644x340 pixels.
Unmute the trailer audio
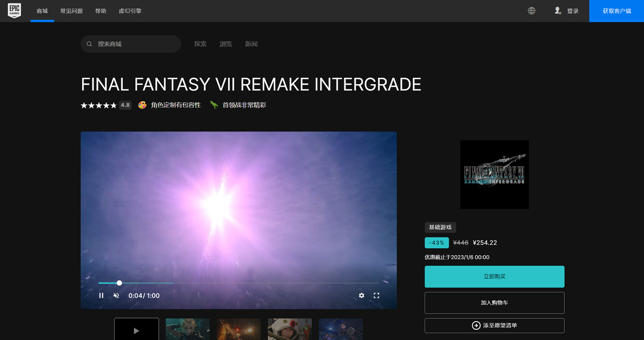116,295
